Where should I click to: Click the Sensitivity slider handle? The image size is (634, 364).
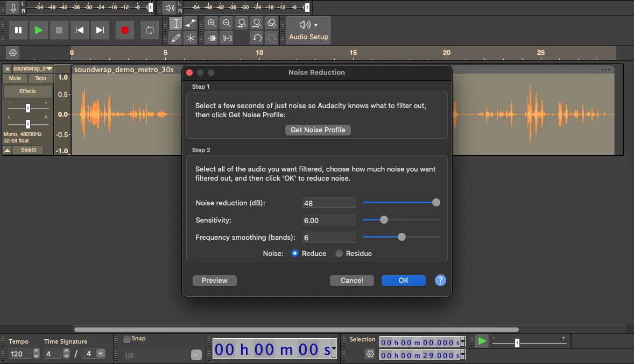(x=384, y=220)
